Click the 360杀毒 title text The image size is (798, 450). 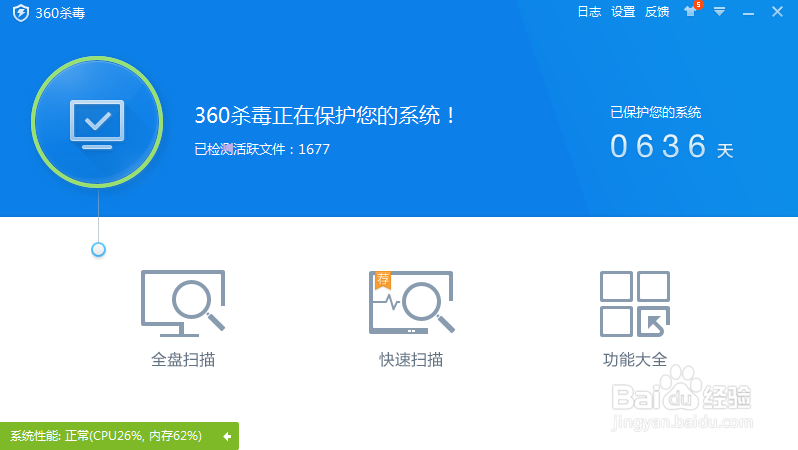click(60, 13)
